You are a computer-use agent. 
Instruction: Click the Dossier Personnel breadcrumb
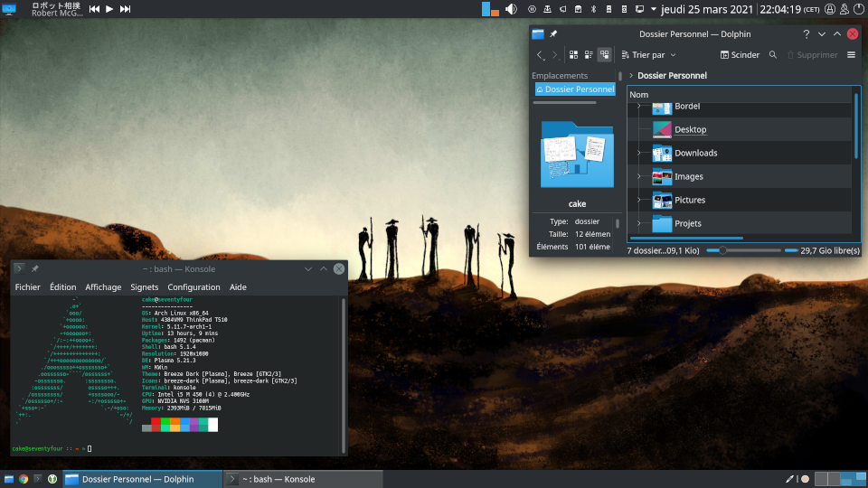(x=672, y=75)
